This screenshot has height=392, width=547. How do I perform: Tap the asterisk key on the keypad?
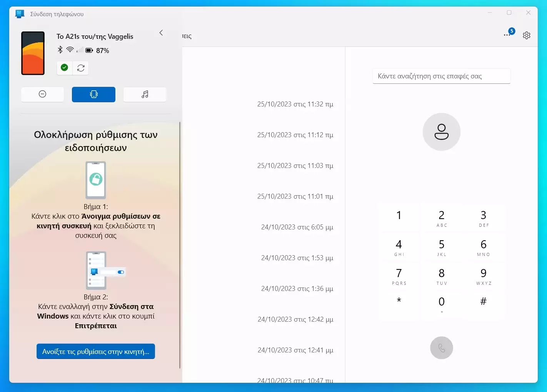(399, 305)
